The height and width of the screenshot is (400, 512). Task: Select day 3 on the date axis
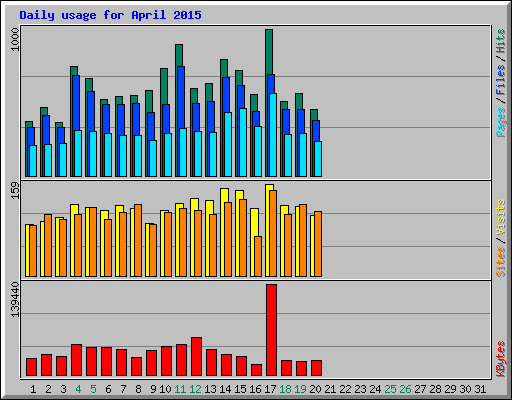click(63, 389)
